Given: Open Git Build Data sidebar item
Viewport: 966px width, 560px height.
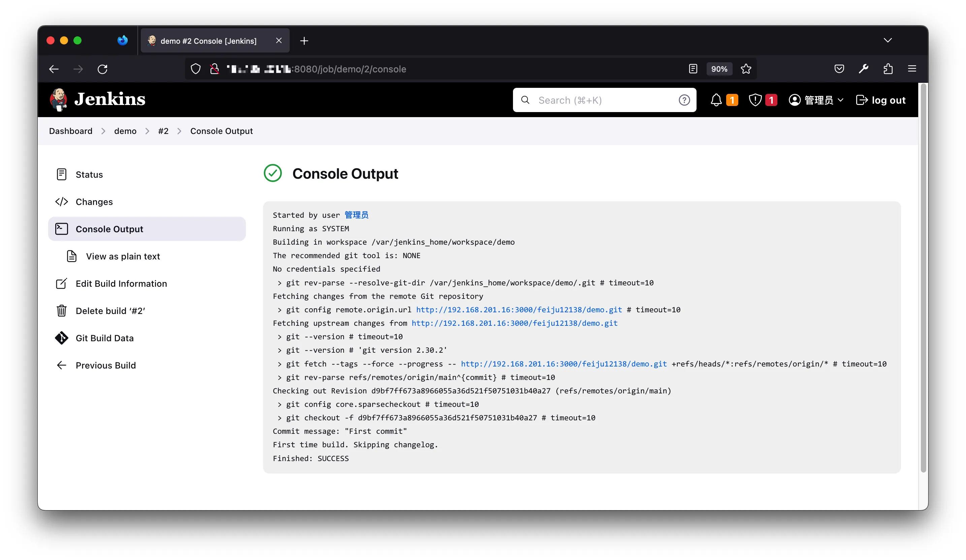Looking at the screenshot, I should [x=104, y=338].
